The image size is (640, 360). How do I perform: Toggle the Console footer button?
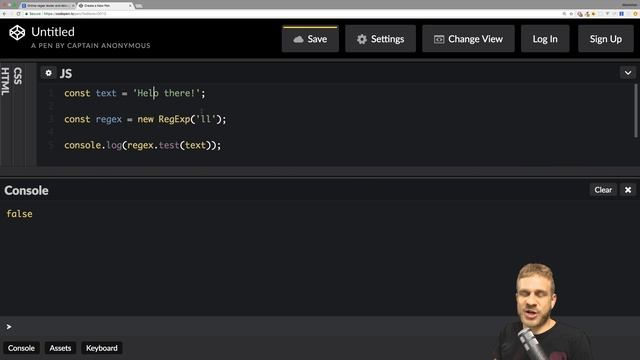[x=21, y=348]
